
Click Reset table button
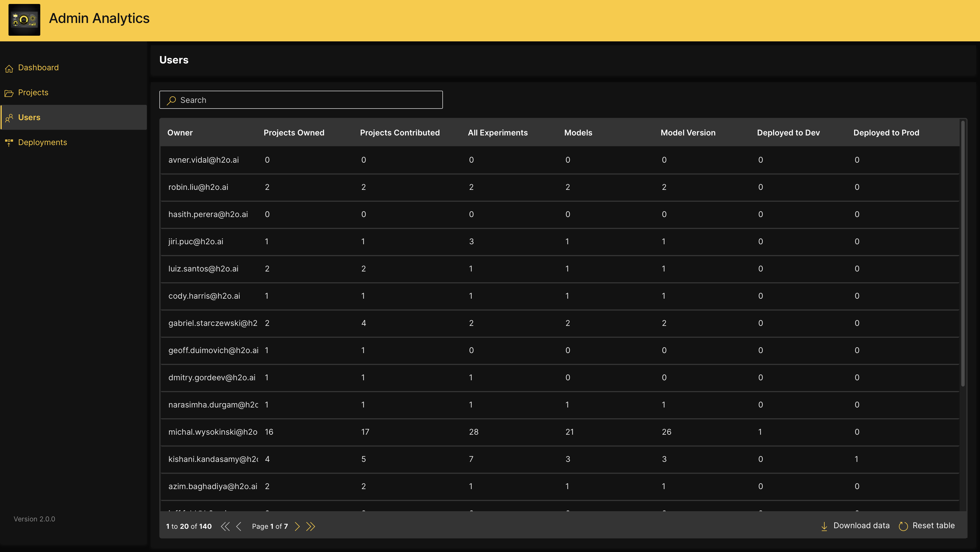tap(927, 526)
